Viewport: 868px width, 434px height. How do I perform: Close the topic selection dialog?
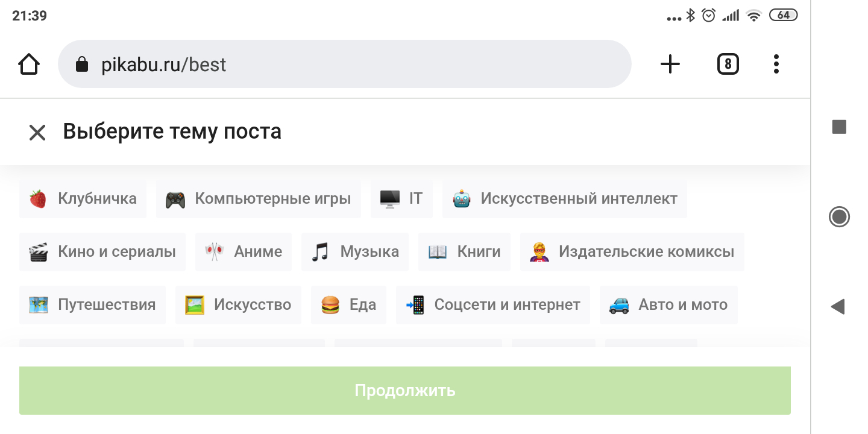[37, 133]
